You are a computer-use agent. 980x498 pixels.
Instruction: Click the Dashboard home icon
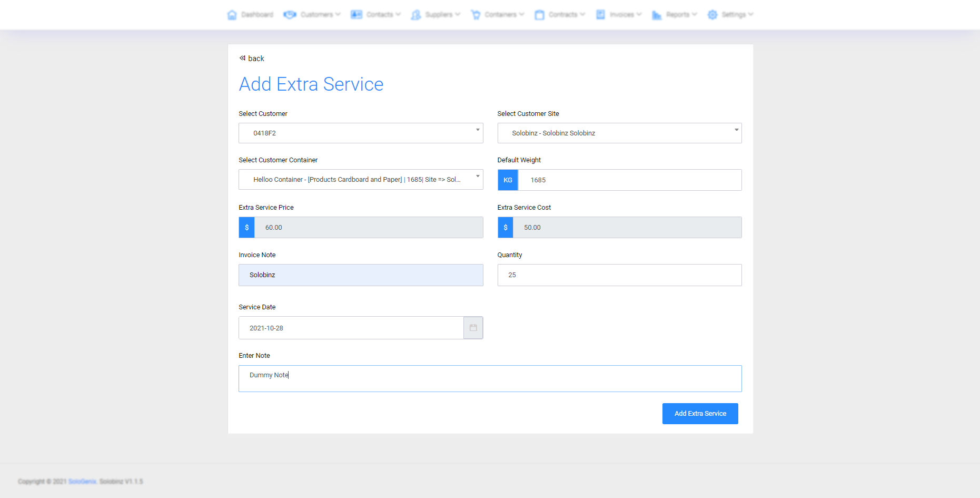click(x=232, y=15)
